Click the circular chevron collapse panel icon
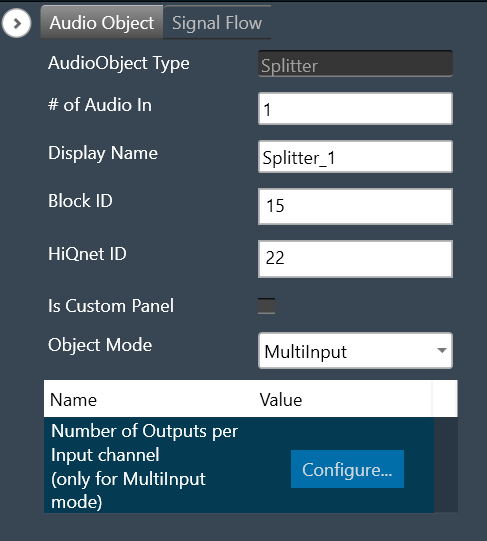 (16, 23)
